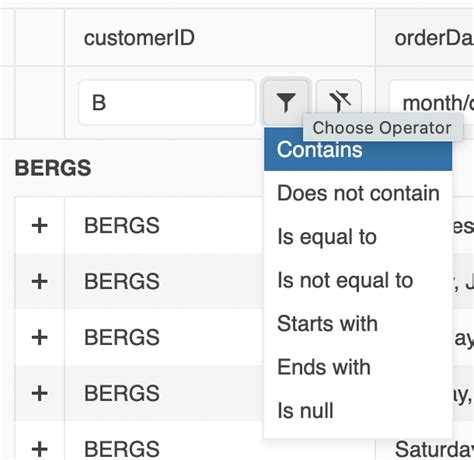Choose the Does not contain operator
The width and height of the screenshot is (474, 460).
358,193
